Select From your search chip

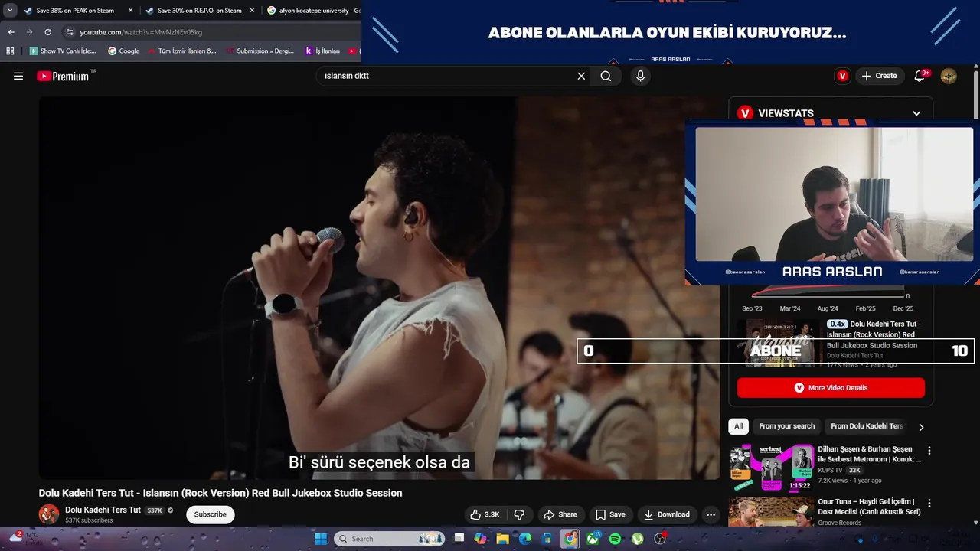[786, 426]
